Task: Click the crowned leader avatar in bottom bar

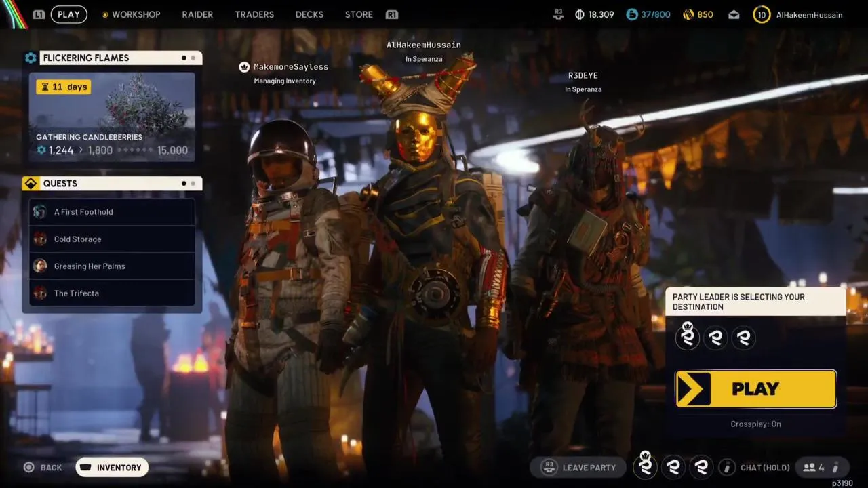Action: 645,466
